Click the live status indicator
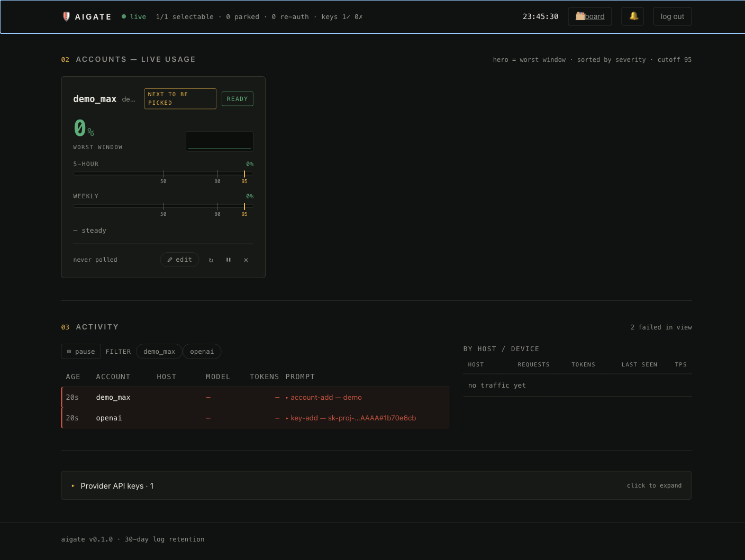This screenshot has height=560, width=745. (134, 16)
